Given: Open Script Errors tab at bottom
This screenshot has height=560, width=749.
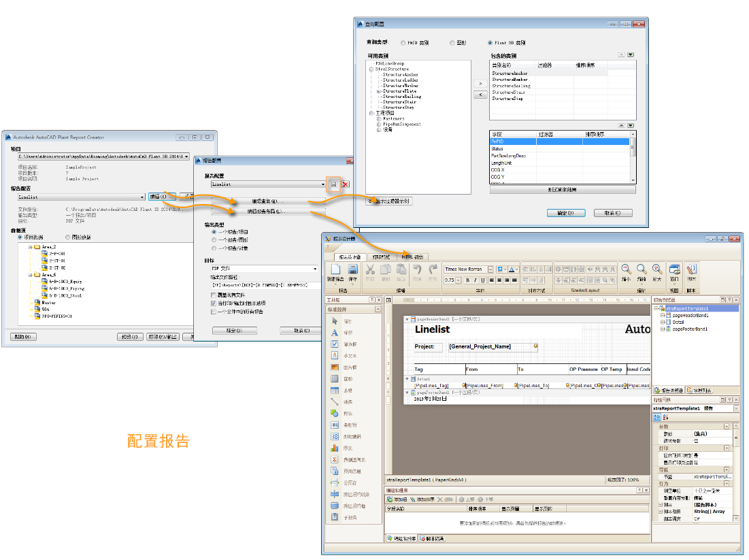Looking at the screenshot, I should pyautogui.click(x=432, y=538).
